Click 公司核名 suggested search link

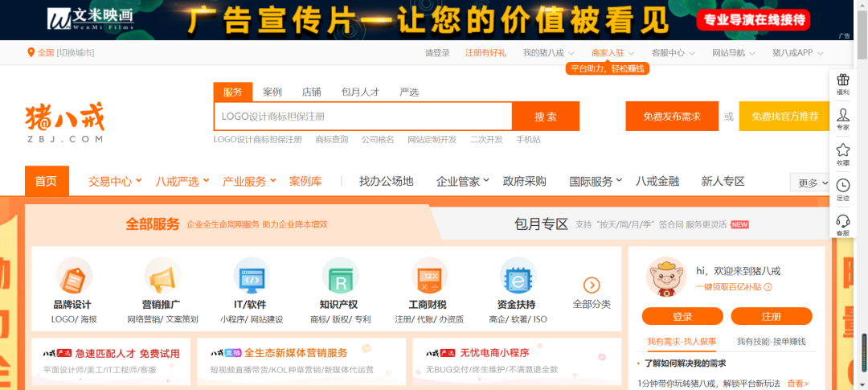point(378,140)
